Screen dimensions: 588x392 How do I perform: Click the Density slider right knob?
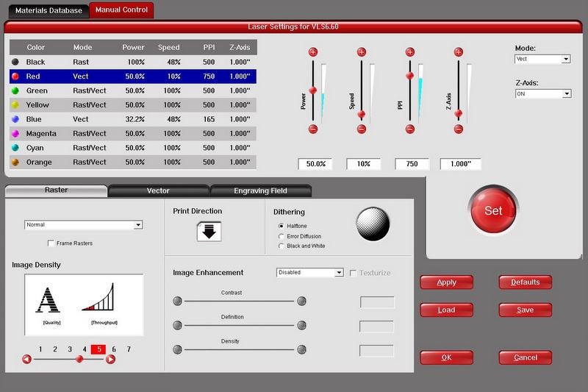click(301, 349)
